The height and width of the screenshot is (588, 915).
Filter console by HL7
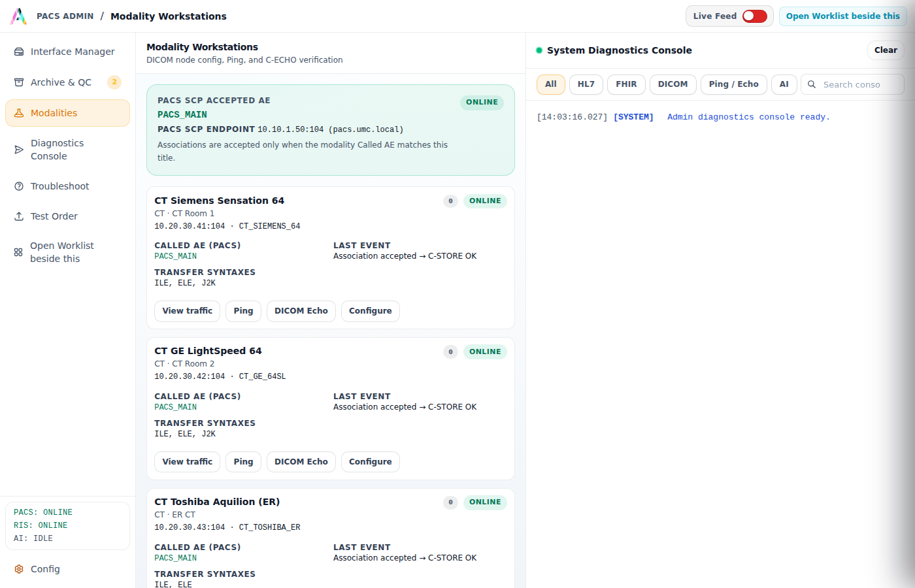point(586,84)
